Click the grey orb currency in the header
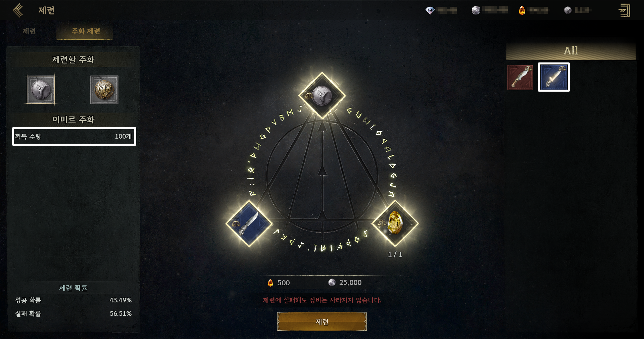Viewport: 644px width, 339px height. 568,10
